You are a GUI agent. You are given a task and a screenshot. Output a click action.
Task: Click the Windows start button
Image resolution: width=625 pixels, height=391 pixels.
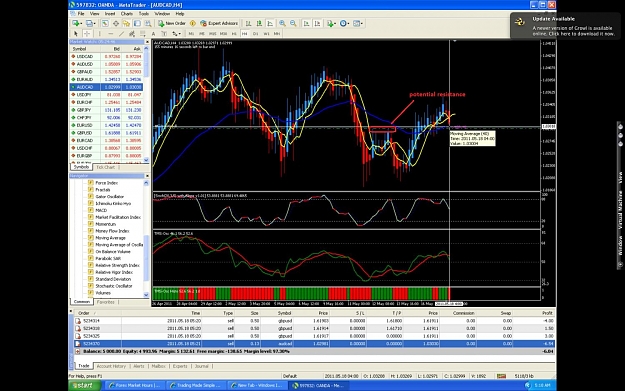tap(85, 385)
